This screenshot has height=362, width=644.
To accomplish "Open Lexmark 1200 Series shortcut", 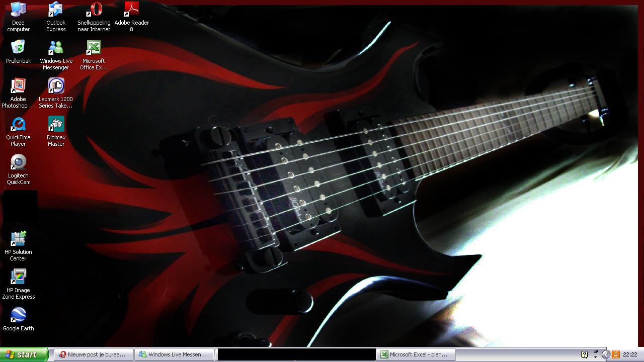I will [56, 86].
